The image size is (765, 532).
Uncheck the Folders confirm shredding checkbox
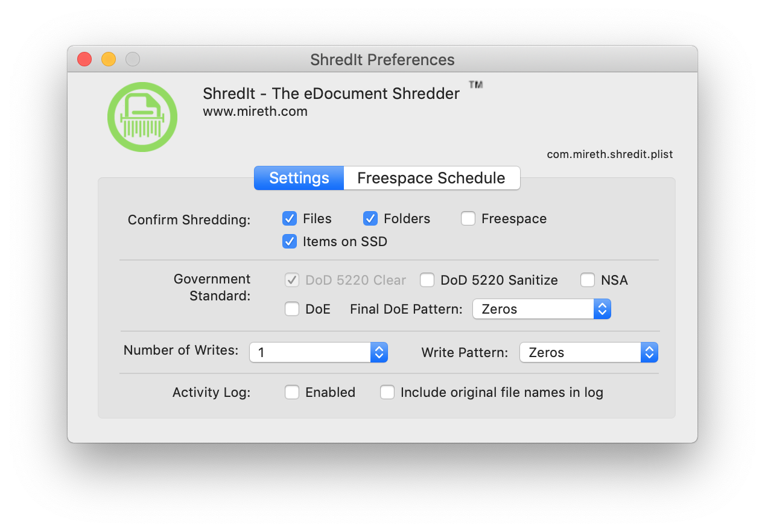pyautogui.click(x=370, y=218)
